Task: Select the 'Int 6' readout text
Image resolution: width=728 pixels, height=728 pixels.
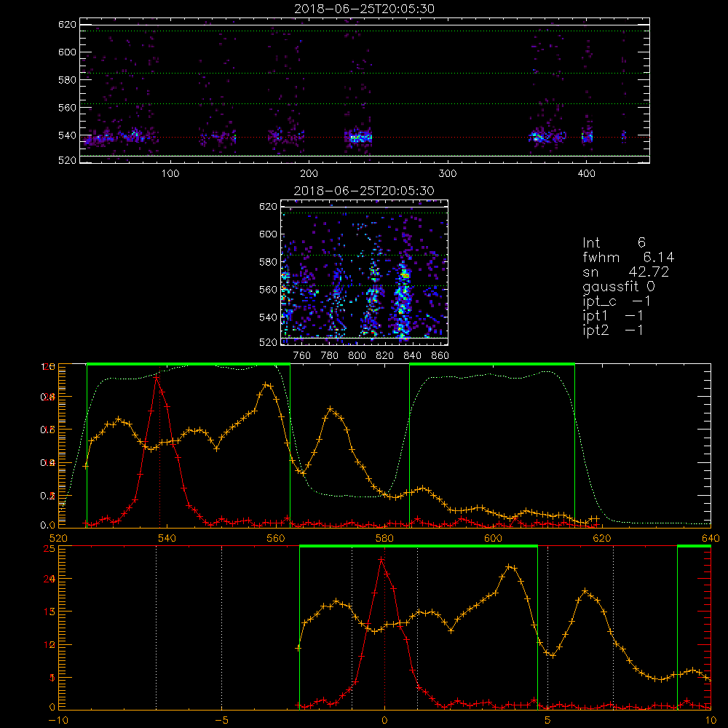Action: tap(614, 242)
